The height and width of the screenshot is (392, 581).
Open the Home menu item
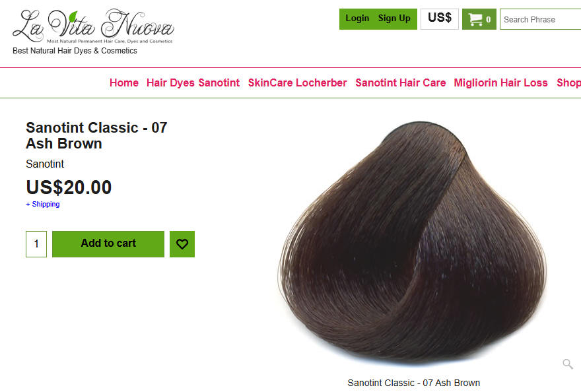pyautogui.click(x=123, y=82)
